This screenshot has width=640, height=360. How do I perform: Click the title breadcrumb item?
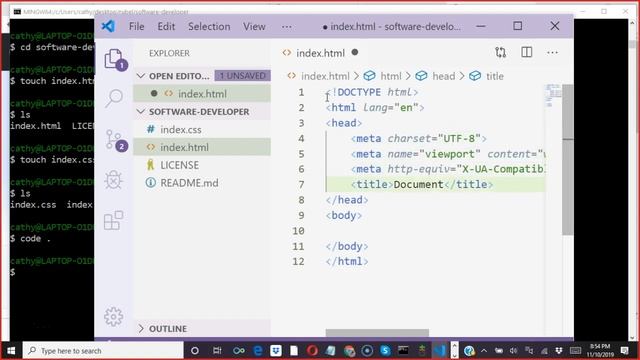point(495,76)
